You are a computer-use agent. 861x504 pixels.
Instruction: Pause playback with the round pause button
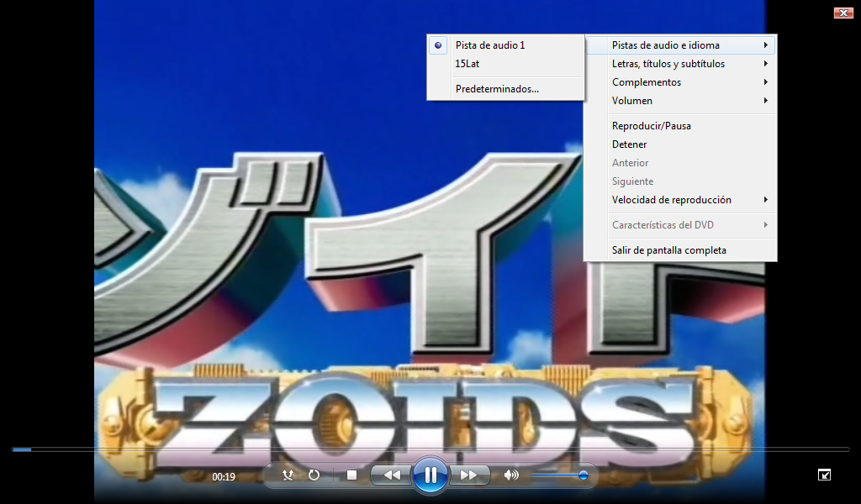(430, 475)
